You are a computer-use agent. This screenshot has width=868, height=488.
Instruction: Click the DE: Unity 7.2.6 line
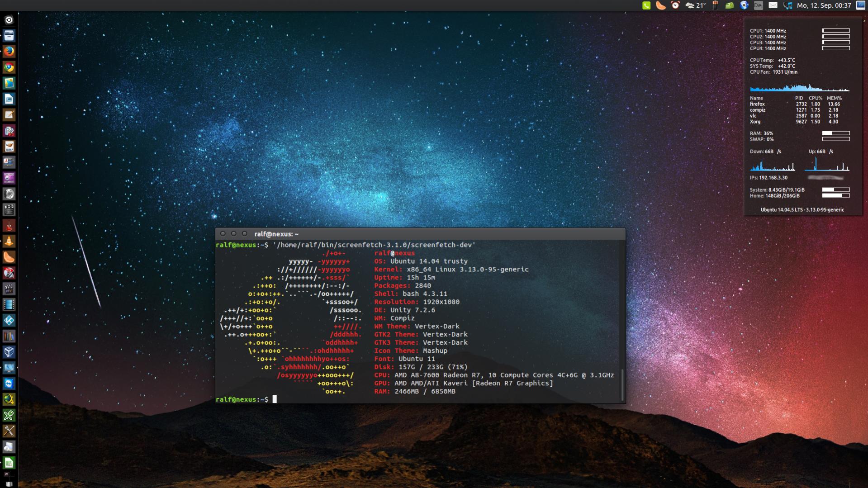point(404,310)
